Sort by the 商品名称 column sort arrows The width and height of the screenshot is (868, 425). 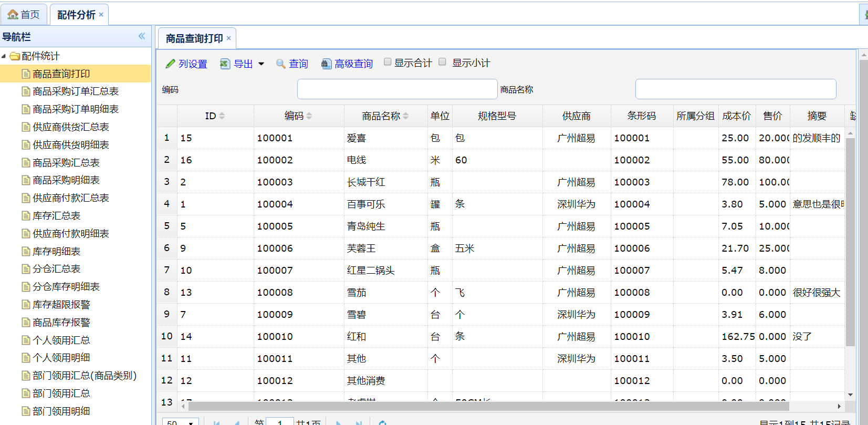tap(405, 116)
